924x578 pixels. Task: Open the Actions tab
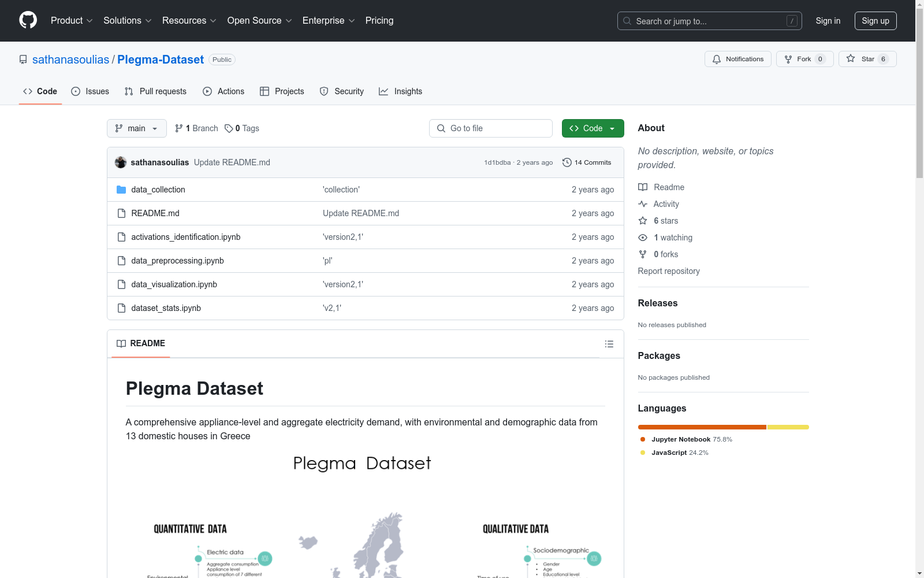click(x=223, y=91)
